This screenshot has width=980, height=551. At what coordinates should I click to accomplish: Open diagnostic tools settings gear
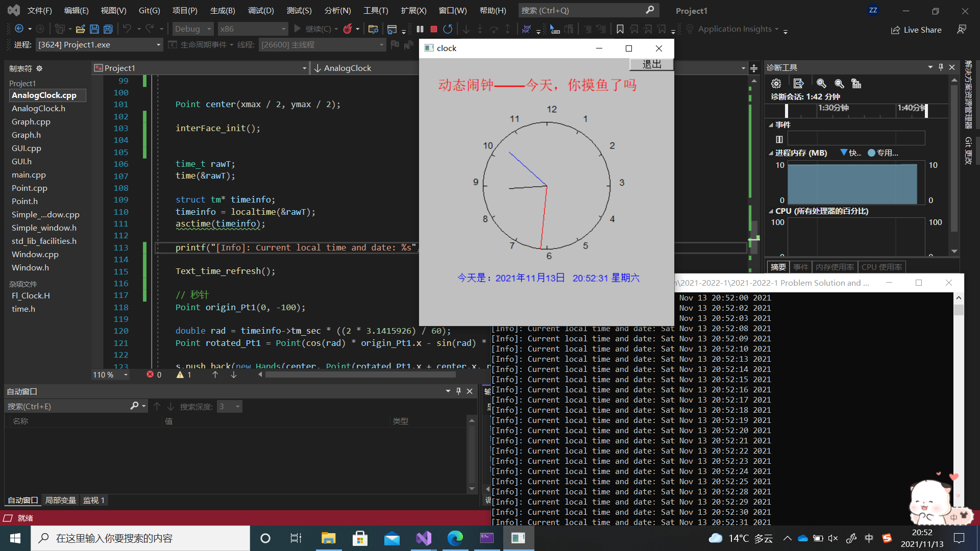[x=776, y=83]
